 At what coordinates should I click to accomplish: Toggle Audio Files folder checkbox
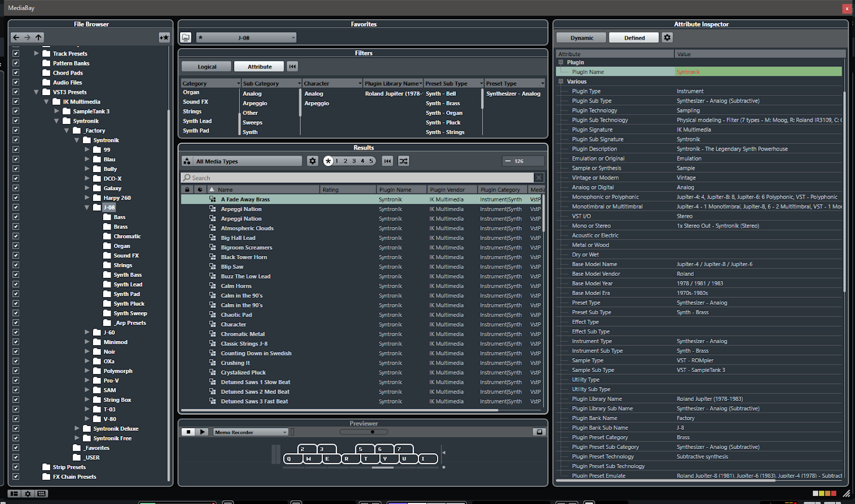(16, 82)
